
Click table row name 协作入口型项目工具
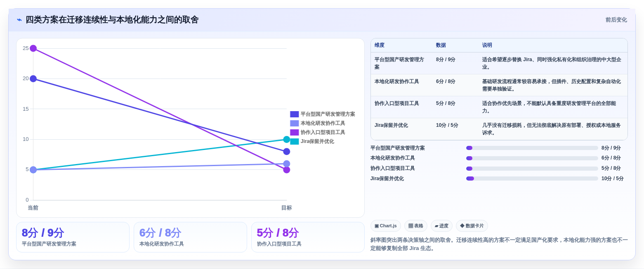point(397,103)
